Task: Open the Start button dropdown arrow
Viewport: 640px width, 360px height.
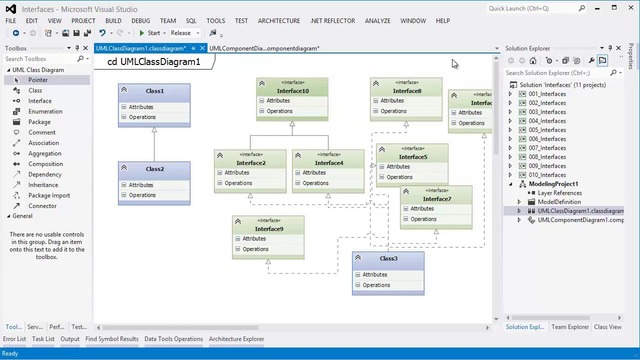Action: (x=164, y=33)
